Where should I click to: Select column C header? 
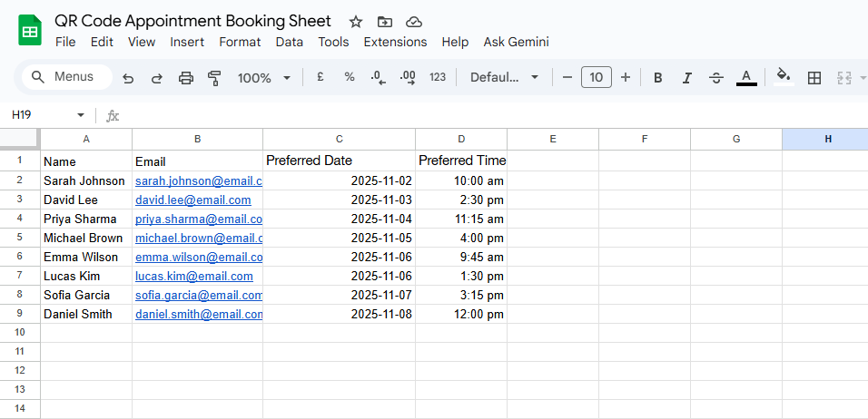pyautogui.click(x=340, y=140)
